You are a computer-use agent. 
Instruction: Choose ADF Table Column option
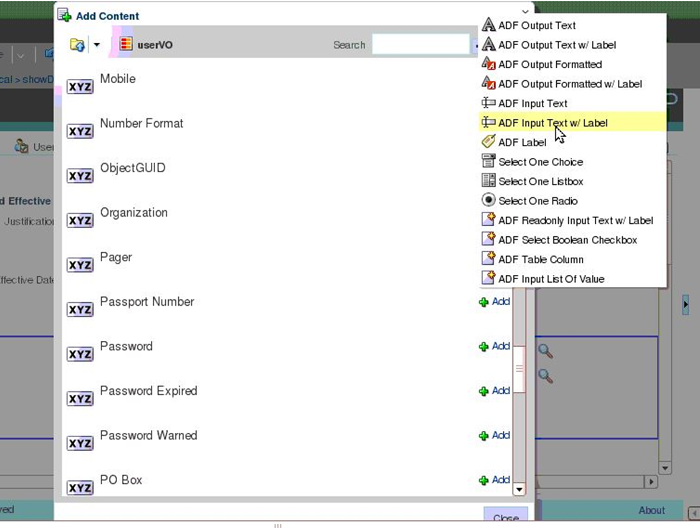pos(573,259)
